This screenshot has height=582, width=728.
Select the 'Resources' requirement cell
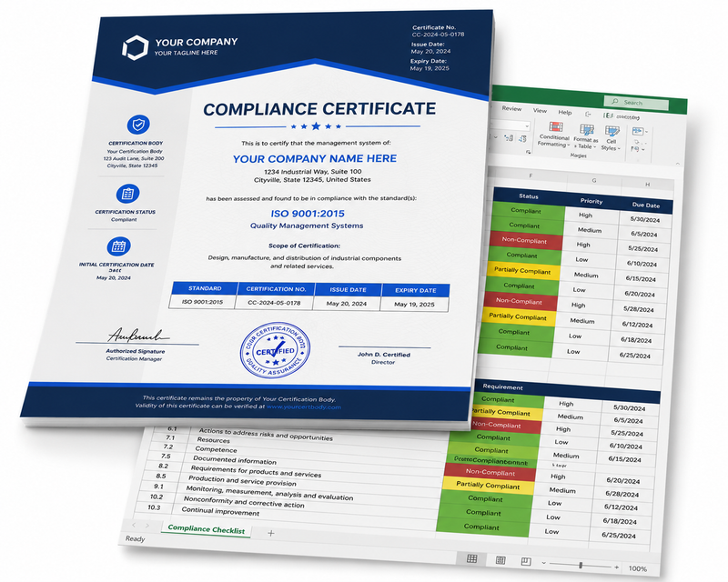[213, 439]
